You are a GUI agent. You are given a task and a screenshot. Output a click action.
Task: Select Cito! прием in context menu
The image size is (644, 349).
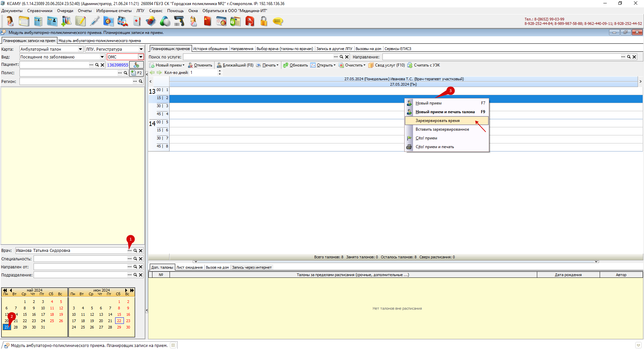(447, 138)
